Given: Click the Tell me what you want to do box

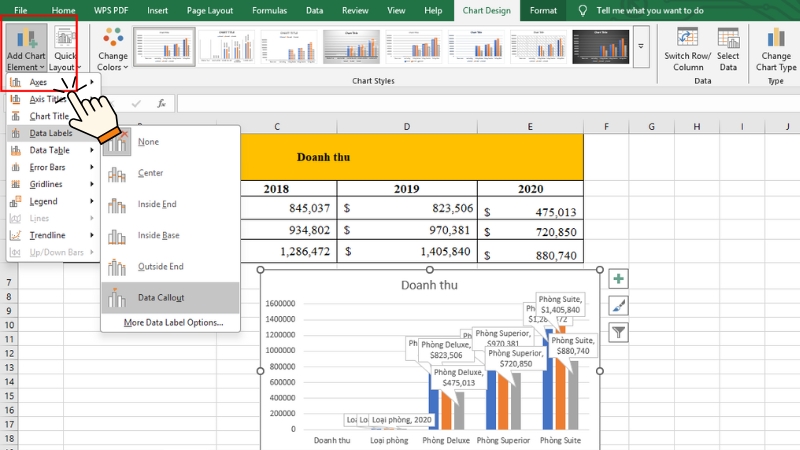Looking at the screenshot, I should click(649, 10).
